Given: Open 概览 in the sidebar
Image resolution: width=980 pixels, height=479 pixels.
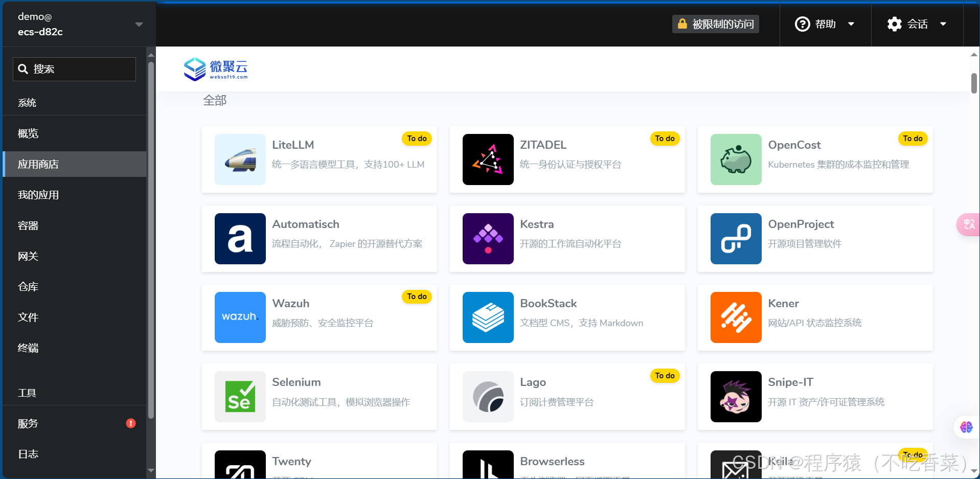Looking at the screenshot, I should (75, 133).
